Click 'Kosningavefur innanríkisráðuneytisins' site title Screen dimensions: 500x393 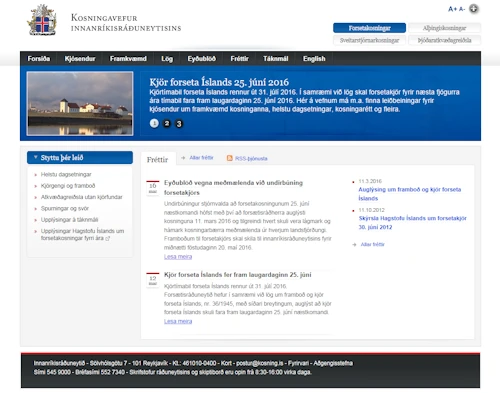click(126, 23)
